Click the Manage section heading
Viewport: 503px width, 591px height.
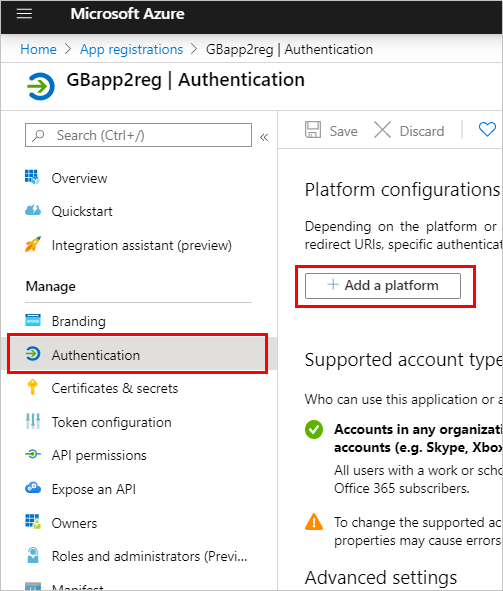point(50,286)
